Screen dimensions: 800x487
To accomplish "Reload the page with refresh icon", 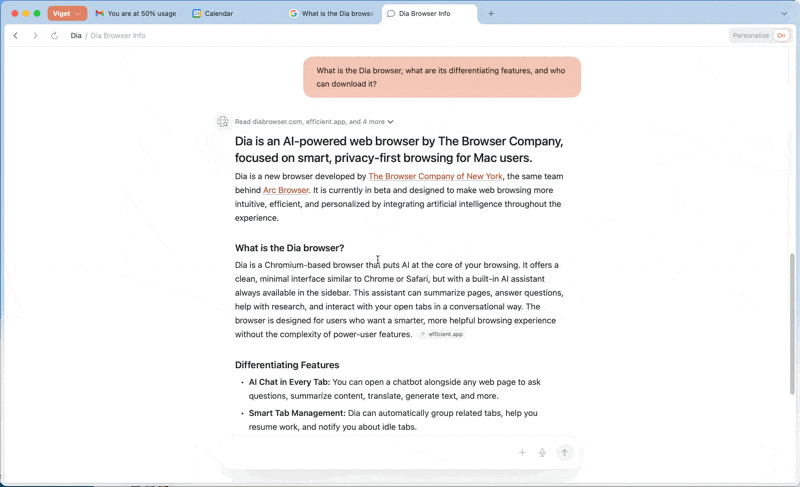I will [55, 36].
